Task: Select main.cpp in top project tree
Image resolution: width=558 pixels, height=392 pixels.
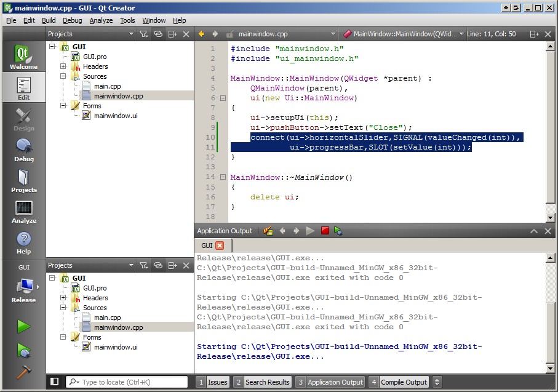Action: (x=107, y=86)
